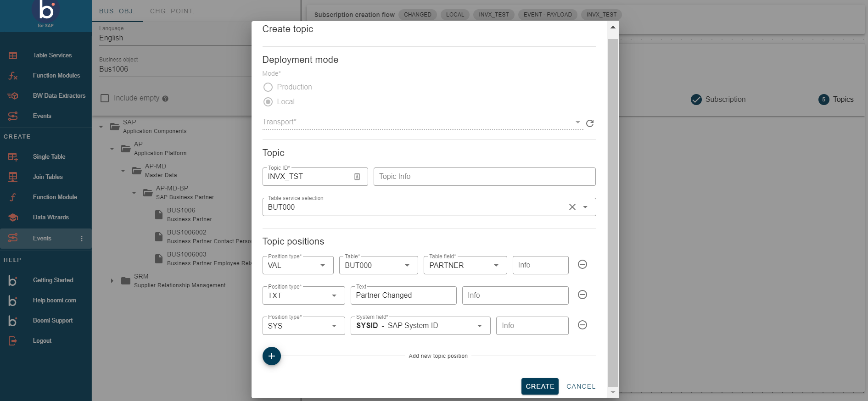Click the Logout icon in sidebar
The image size is (868, 401).
point(13,341)
